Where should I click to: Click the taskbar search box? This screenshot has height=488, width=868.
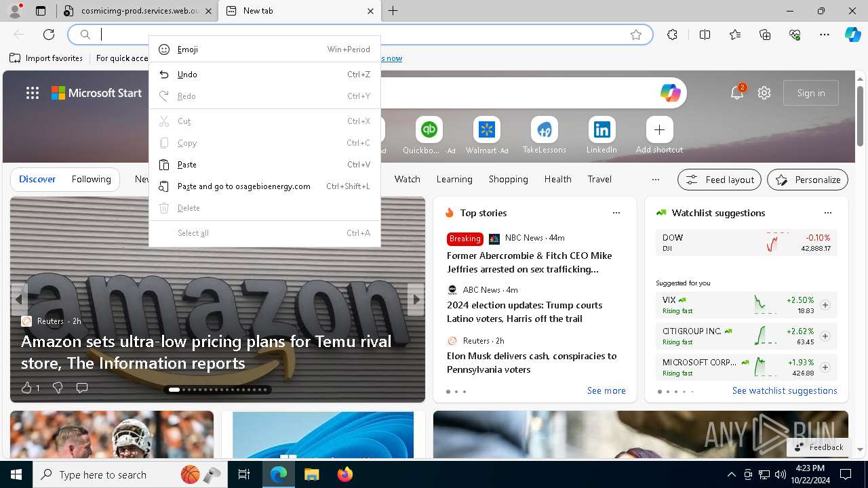[x=129, y=474]
